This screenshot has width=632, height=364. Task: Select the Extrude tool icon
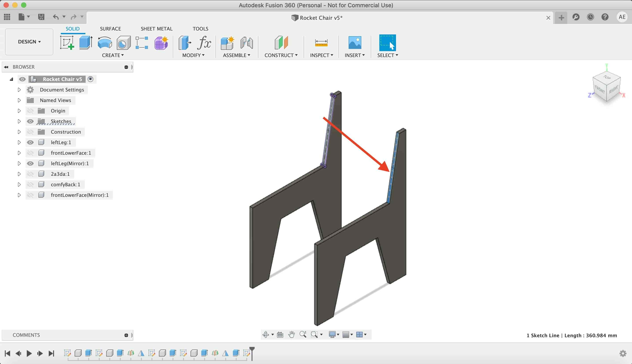click(x=86, y=43)
